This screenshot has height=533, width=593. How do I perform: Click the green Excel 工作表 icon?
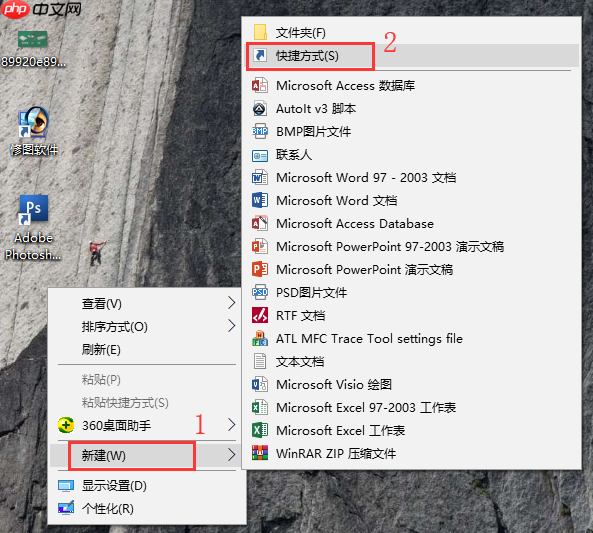pyautogui.click(x=260, y=430)
